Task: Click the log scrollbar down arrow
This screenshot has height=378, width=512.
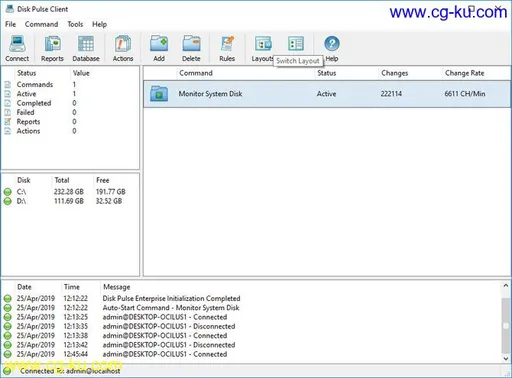Action: click(x=506, y=359)
